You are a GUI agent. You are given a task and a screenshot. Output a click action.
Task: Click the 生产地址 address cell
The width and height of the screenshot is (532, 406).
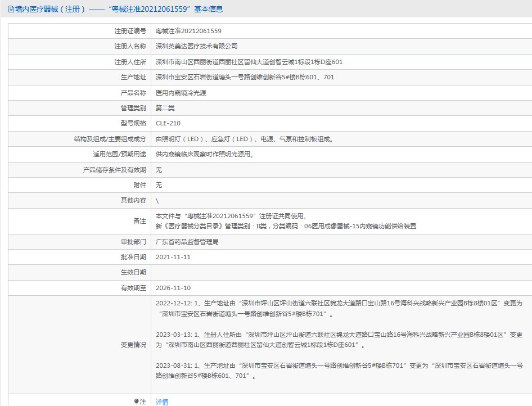pos(236,77)
